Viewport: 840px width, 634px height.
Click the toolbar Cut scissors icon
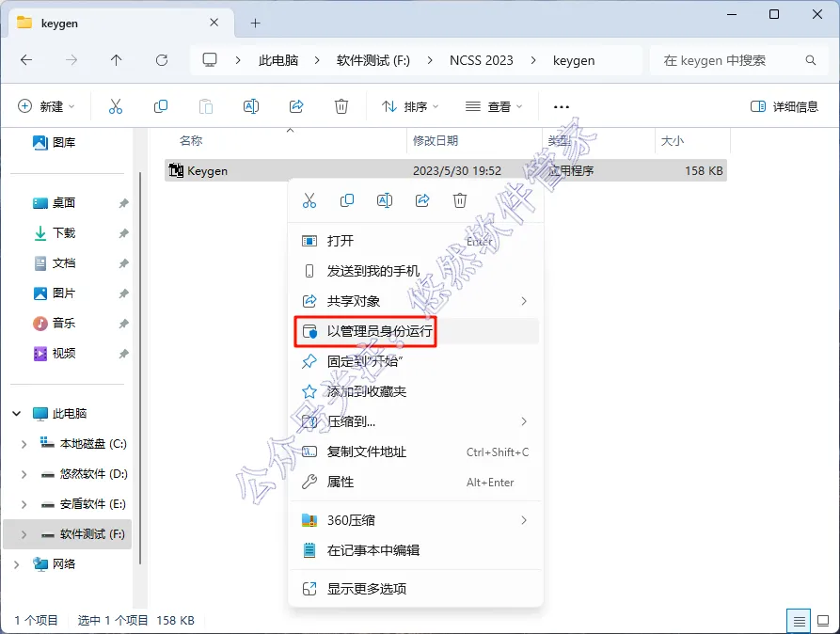pyautogui.click(x=115, y=106)
